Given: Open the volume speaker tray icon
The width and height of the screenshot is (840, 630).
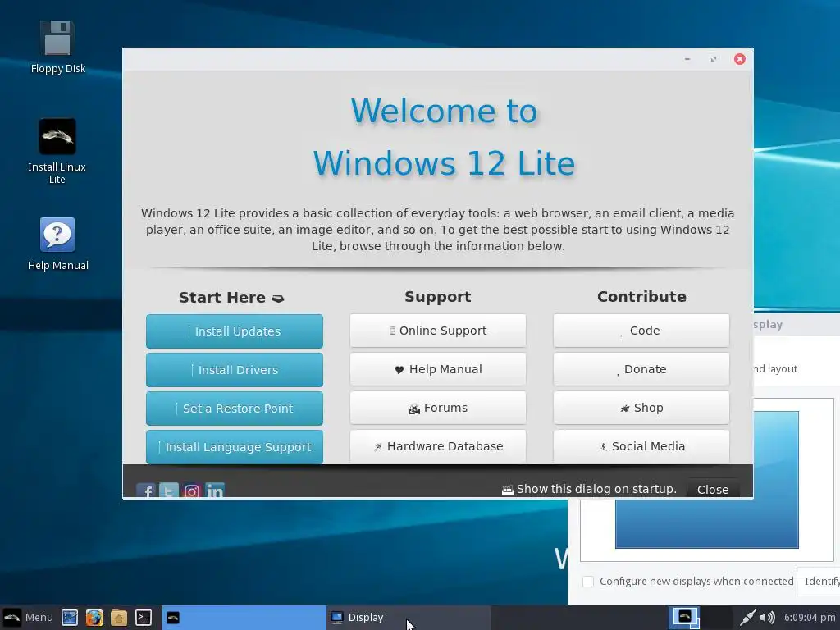Looking at the screenshot, I should [x=767, y=618].
